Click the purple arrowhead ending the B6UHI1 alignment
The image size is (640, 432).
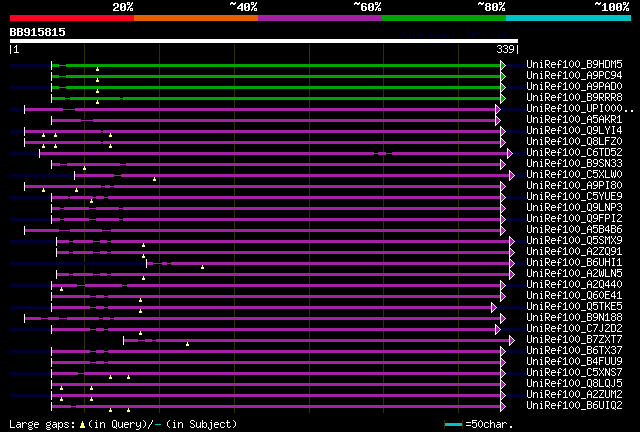[x=512, y=263]
